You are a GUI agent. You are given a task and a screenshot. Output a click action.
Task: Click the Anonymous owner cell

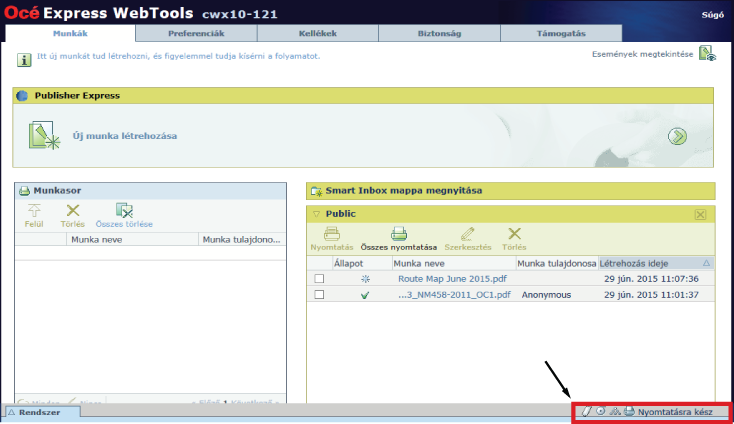pyautogui.click(x=546, y=295)
